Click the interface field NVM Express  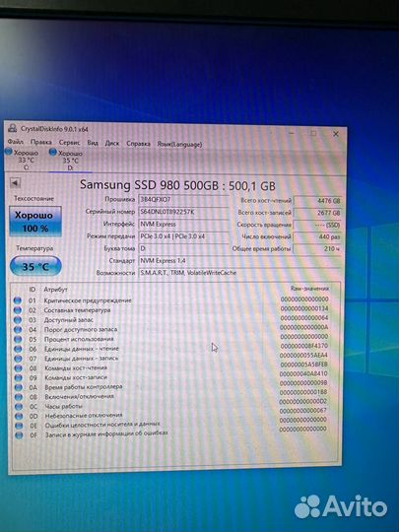click(183, 224)
